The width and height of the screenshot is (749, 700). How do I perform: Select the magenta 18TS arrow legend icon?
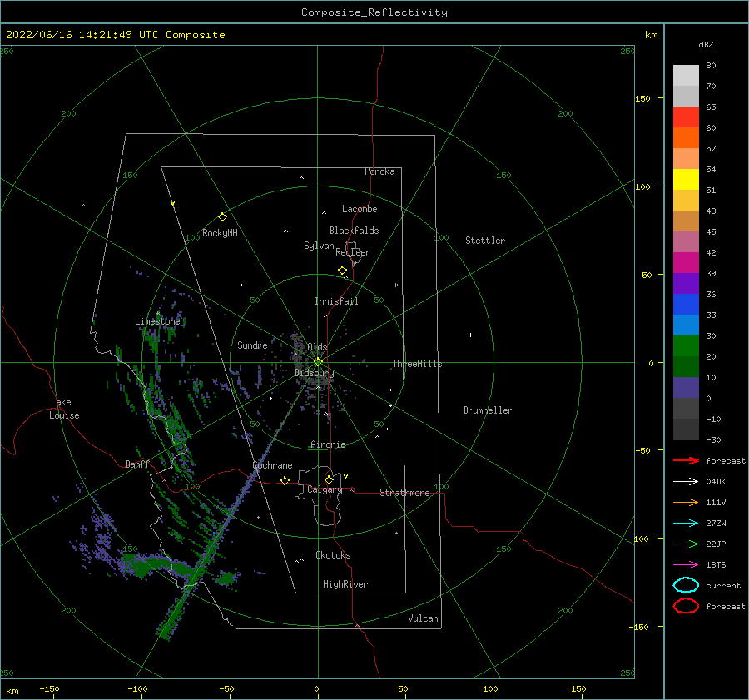tap(686, 565)
